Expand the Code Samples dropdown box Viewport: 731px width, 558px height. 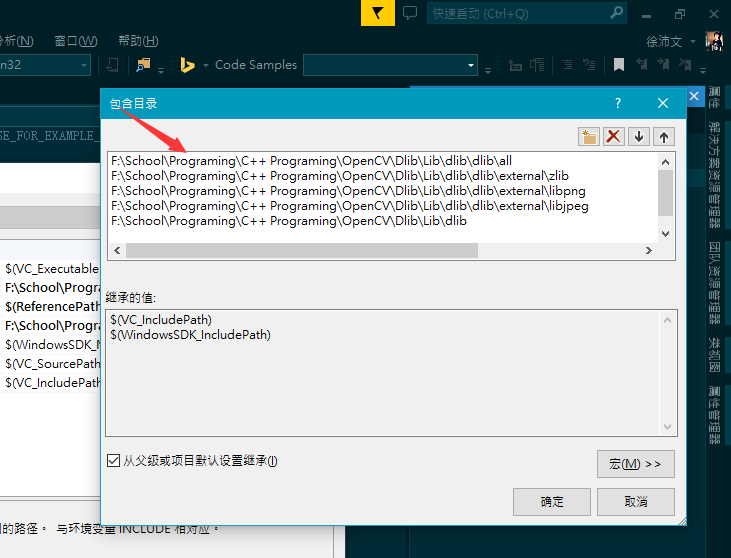(x=471, y=65)
